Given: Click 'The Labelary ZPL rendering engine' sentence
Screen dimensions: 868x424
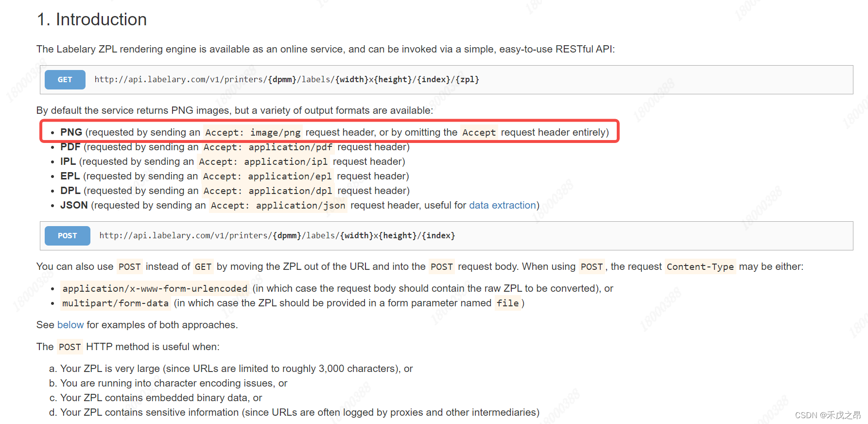Looking at the screenshot, I should (x=326, y=49).
